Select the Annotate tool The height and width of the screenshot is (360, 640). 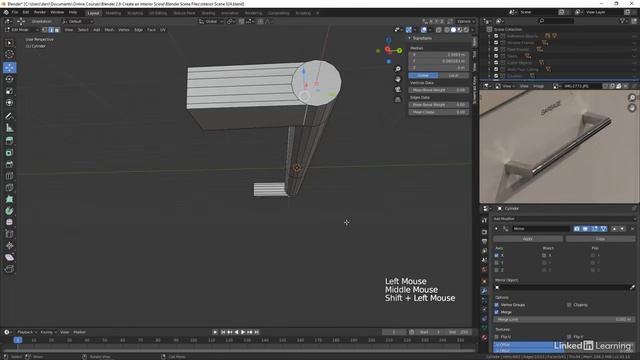9,116
